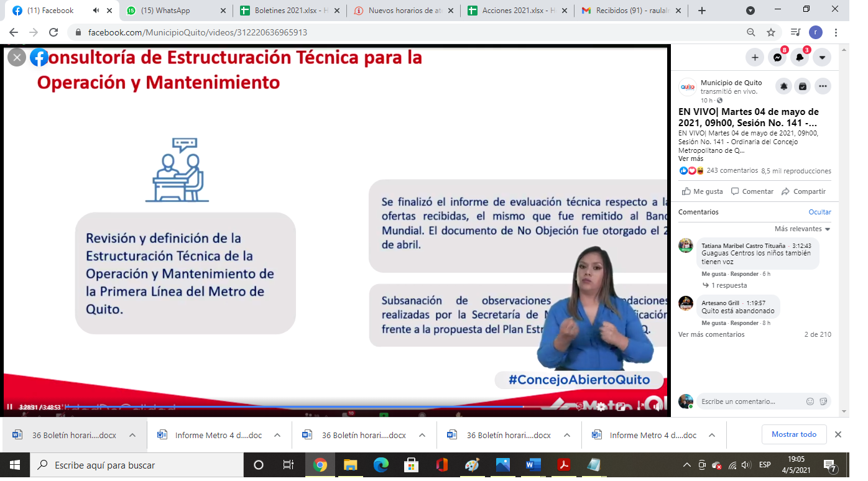The width and height of the screenshot is (868, 481).
Task: Jump to timestamp 3:12:43 in Tatiana's comment
Action: click(x=801, y=245)
